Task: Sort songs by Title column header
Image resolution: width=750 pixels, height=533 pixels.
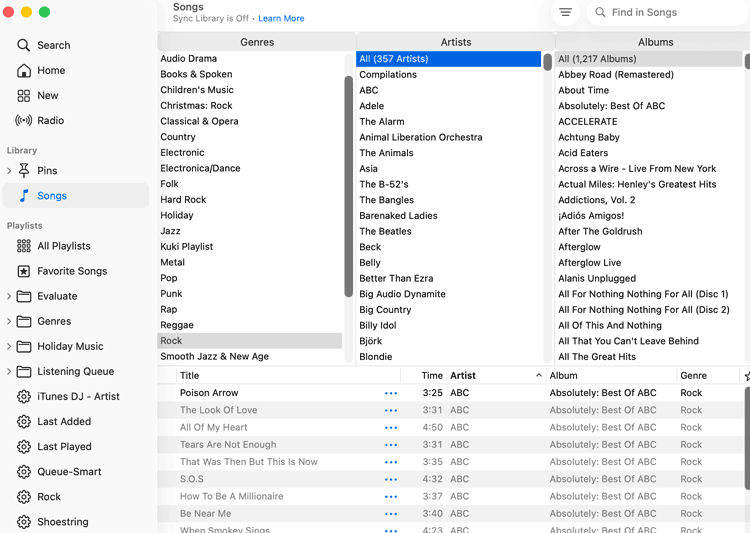Action: 288,376
